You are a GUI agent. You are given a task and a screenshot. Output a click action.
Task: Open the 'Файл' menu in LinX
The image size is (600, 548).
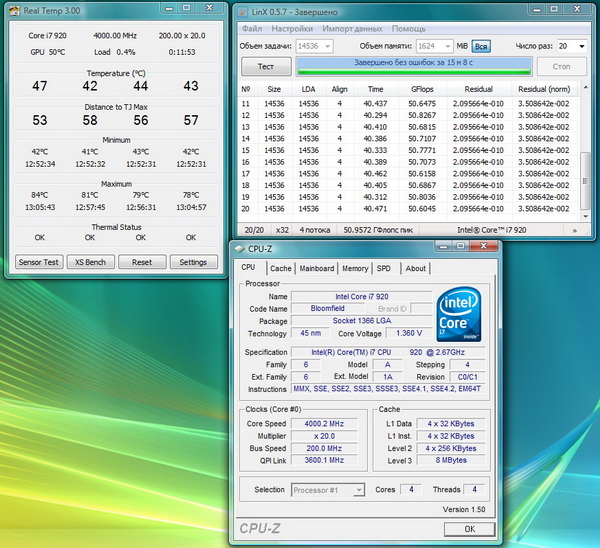(x=252, y=29)
